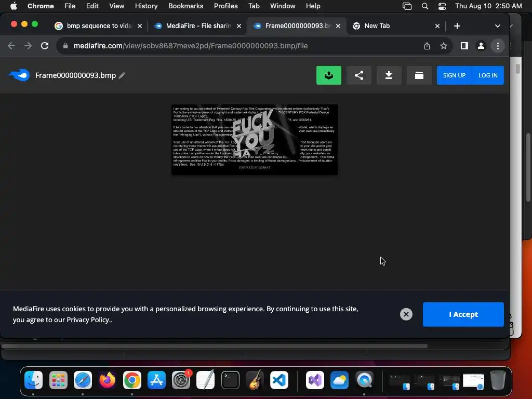The image size is (532, 399).
Task: Launch GarageBand from the Dock
Action: [x=255, y=380]
